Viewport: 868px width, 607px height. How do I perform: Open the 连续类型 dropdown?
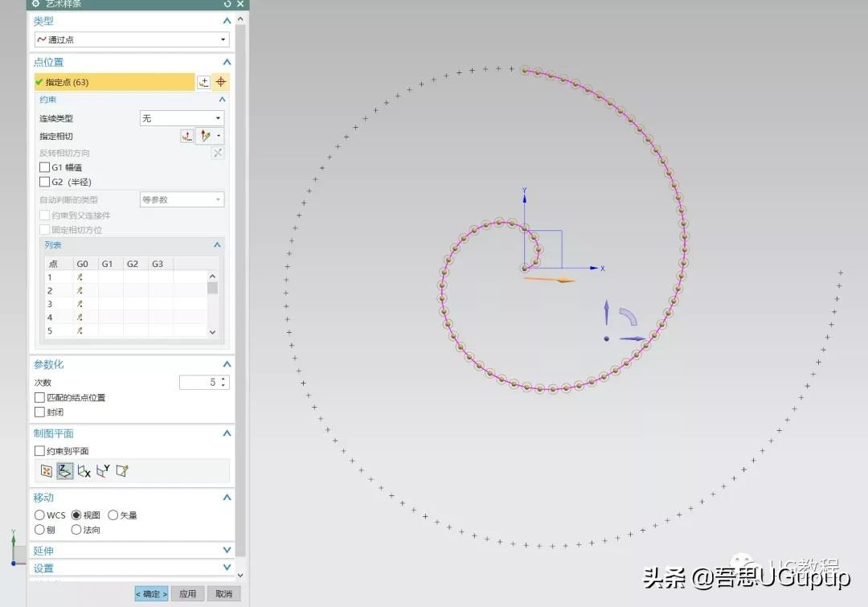(182, 118)
